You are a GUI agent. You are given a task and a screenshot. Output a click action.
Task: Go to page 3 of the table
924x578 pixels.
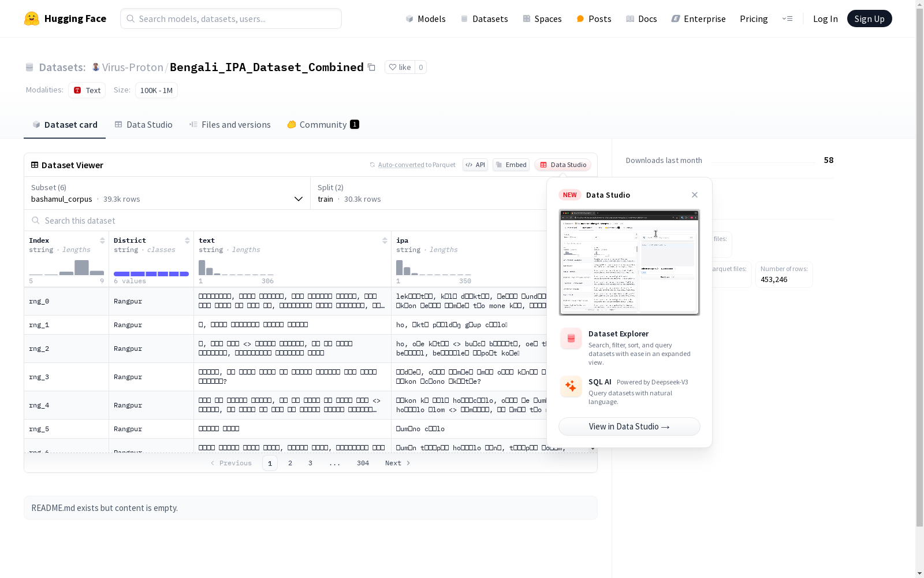point(310,463)
